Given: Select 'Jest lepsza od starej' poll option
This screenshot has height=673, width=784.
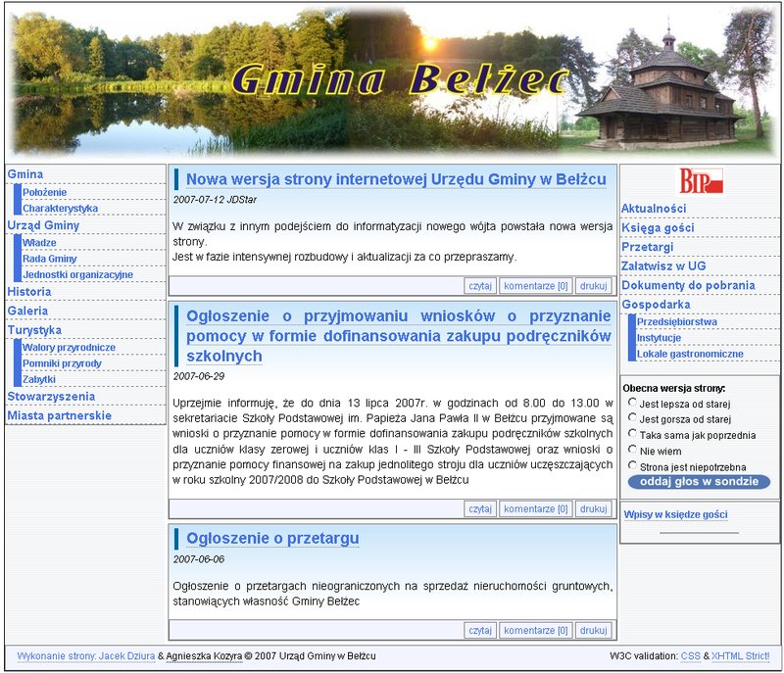Looking at the screenshot, I should coord(632,403).
